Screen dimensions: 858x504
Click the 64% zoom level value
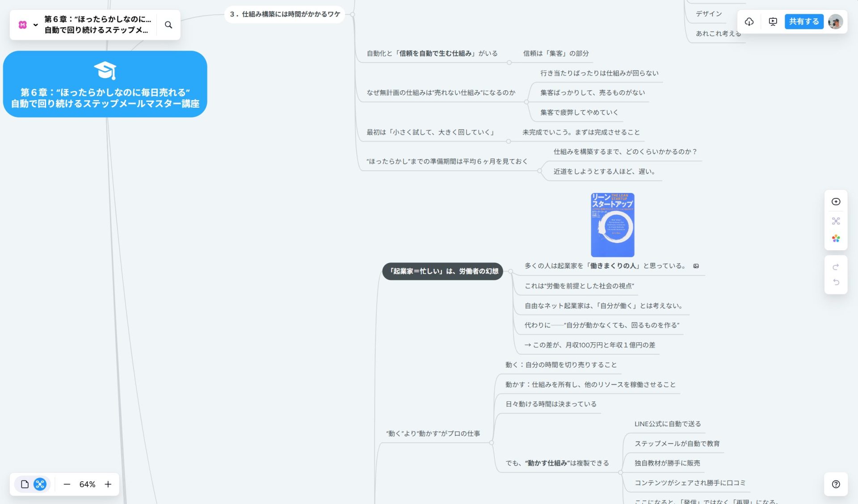[88, 484]
